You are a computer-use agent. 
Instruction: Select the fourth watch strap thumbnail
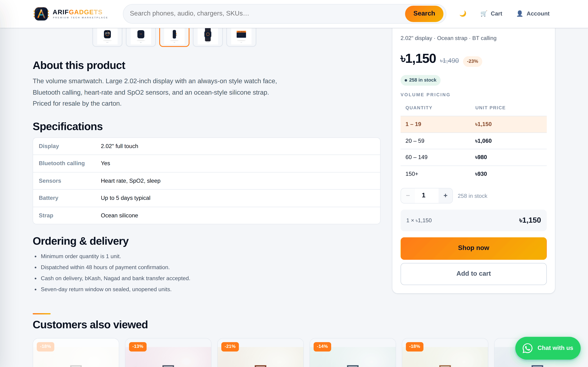(208, 36)
